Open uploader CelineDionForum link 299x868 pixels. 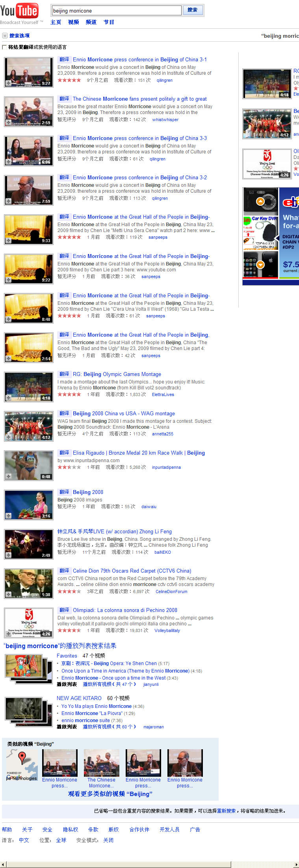point(171,592)
